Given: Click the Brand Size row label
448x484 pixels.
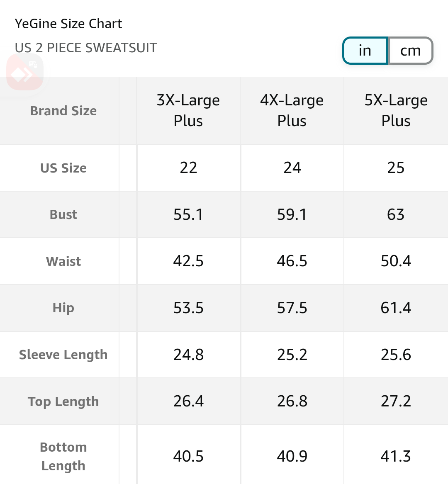Looking at the screenshot, I should point(63,111).
